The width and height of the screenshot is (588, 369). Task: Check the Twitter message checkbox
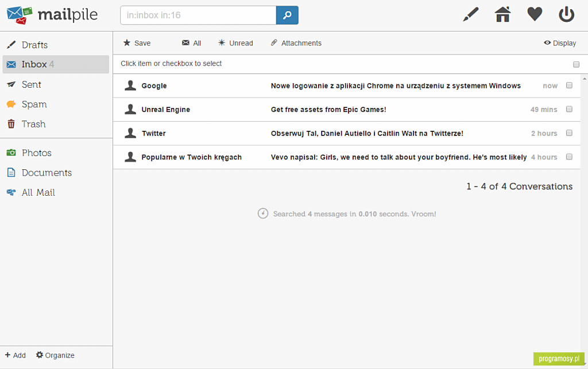(x=569, y=133)
